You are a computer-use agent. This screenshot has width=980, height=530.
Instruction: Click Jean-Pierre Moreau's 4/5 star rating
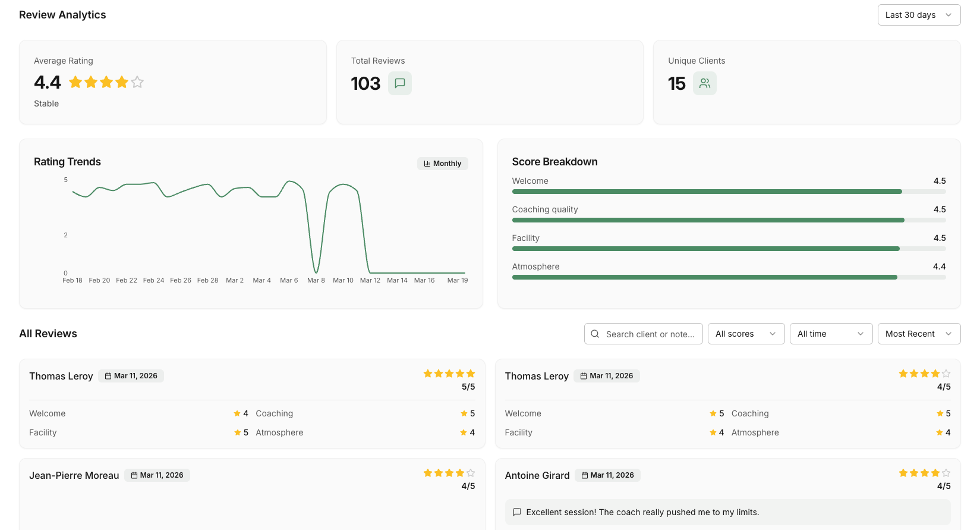pyautogui.click(x=449, y=473)
